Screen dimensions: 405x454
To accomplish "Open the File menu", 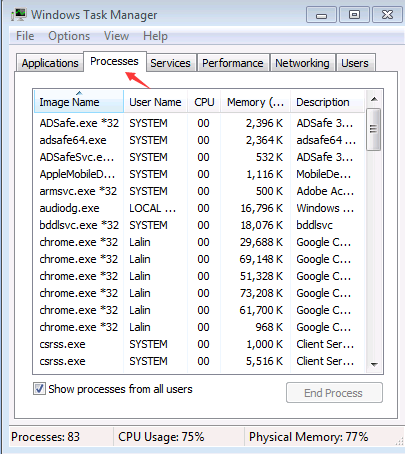I will 25,36.
